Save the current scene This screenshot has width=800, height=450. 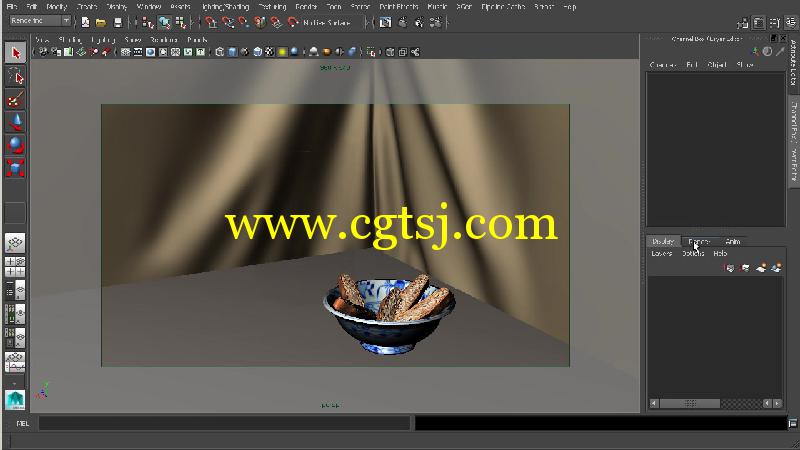(117, 22)
